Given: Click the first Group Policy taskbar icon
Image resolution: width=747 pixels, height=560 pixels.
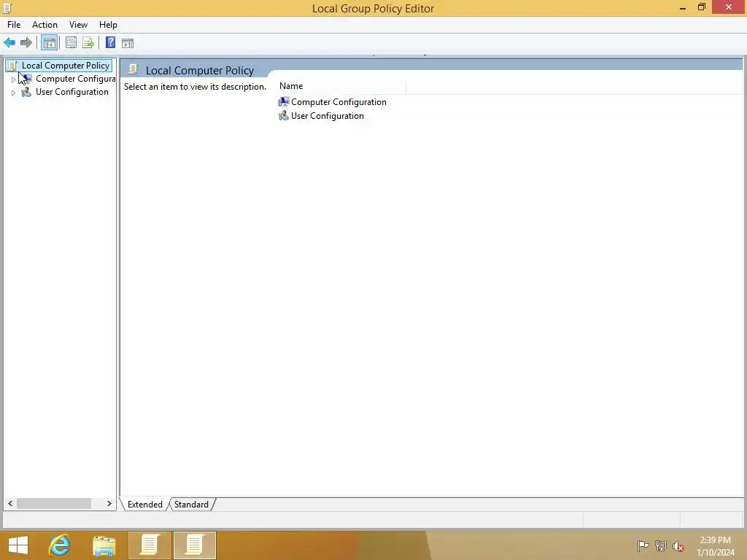Looking at the screenshot, I should 149,545.
